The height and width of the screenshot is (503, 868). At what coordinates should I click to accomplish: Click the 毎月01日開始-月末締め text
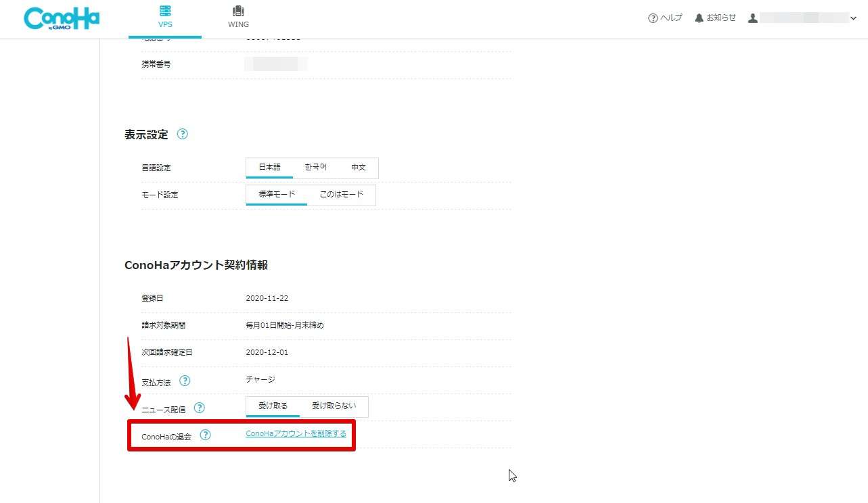[x=285, y=325]
